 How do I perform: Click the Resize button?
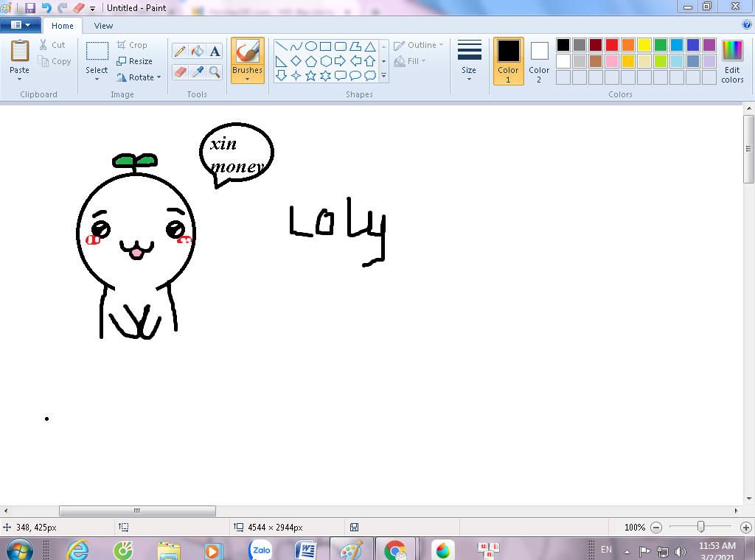(134, 61)
